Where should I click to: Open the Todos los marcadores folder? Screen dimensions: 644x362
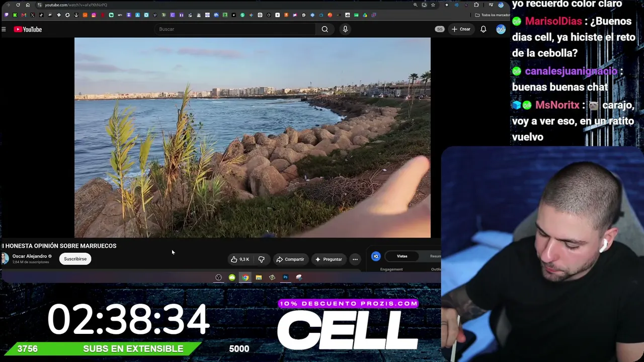point(492,15)
